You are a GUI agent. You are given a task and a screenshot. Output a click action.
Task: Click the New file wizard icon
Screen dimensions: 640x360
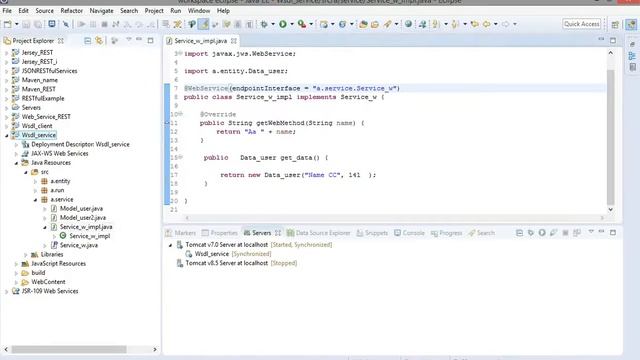click(x=7, y=24)
